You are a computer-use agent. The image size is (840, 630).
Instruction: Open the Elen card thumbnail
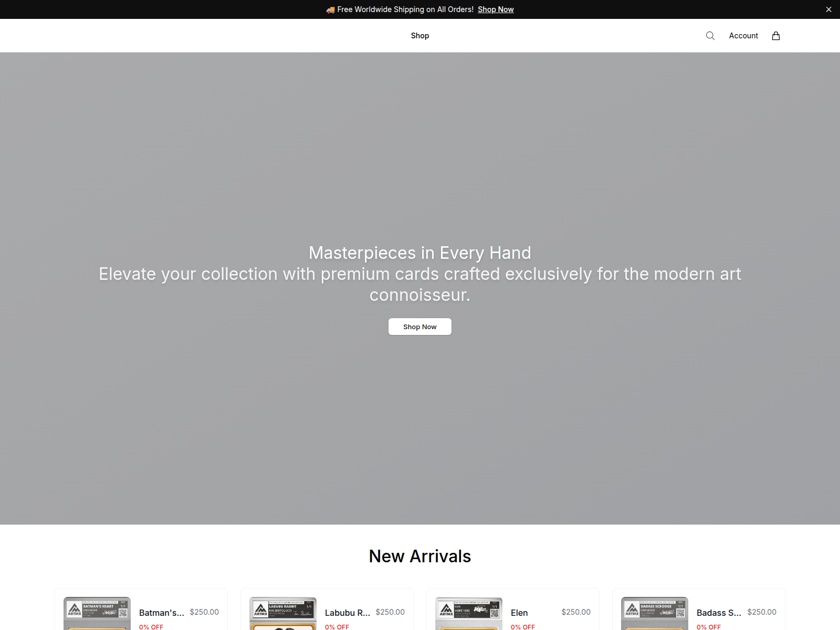469,613
